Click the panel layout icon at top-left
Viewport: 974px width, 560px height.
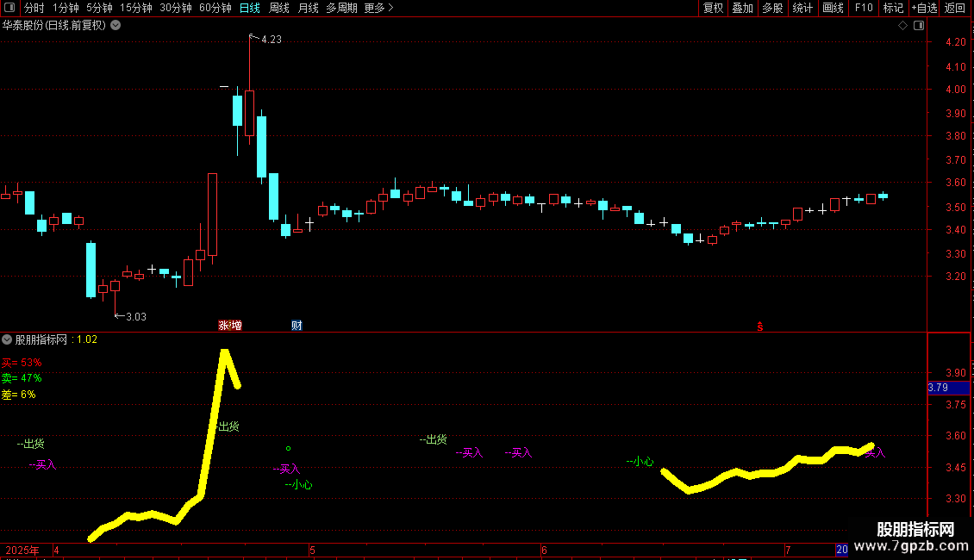pos(9,8)
